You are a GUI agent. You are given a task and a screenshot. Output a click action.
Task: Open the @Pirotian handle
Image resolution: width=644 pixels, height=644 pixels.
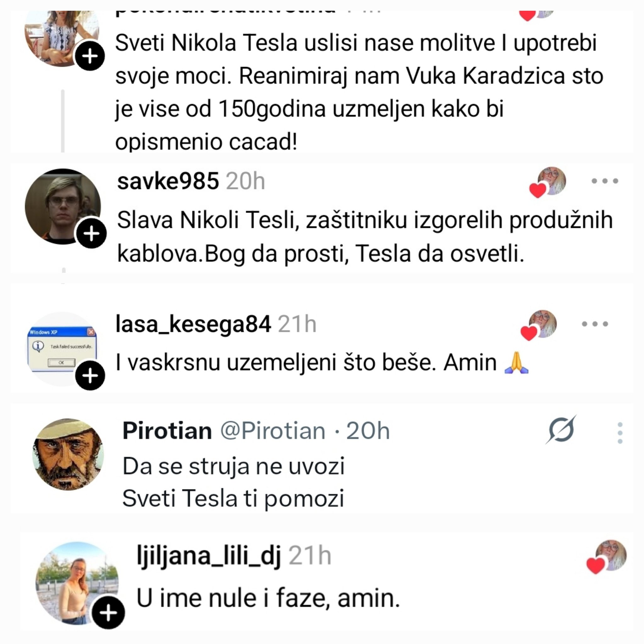click(273, 431)
